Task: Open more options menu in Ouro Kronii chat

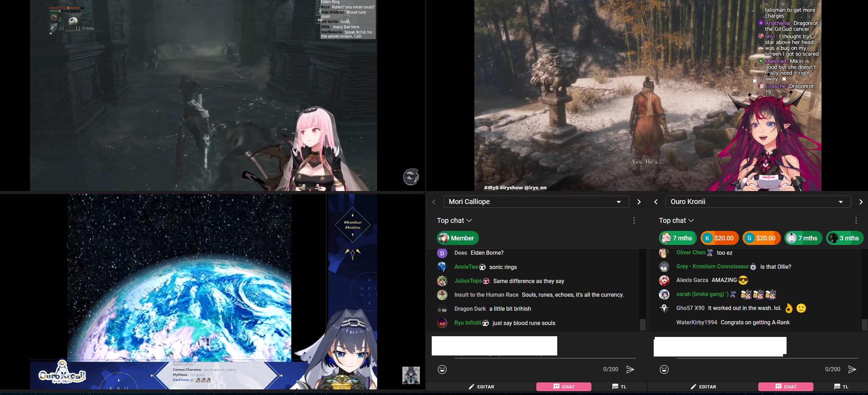Action: 856,220
